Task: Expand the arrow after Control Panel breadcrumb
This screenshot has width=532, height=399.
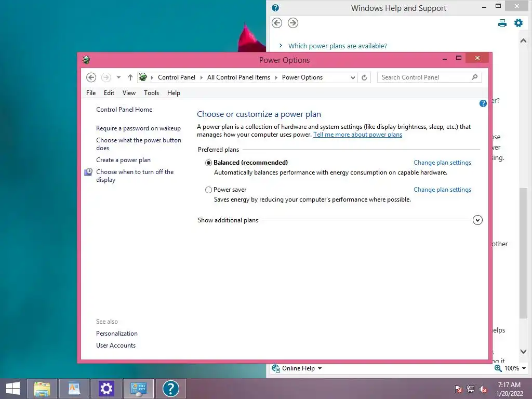Action: 201,77
